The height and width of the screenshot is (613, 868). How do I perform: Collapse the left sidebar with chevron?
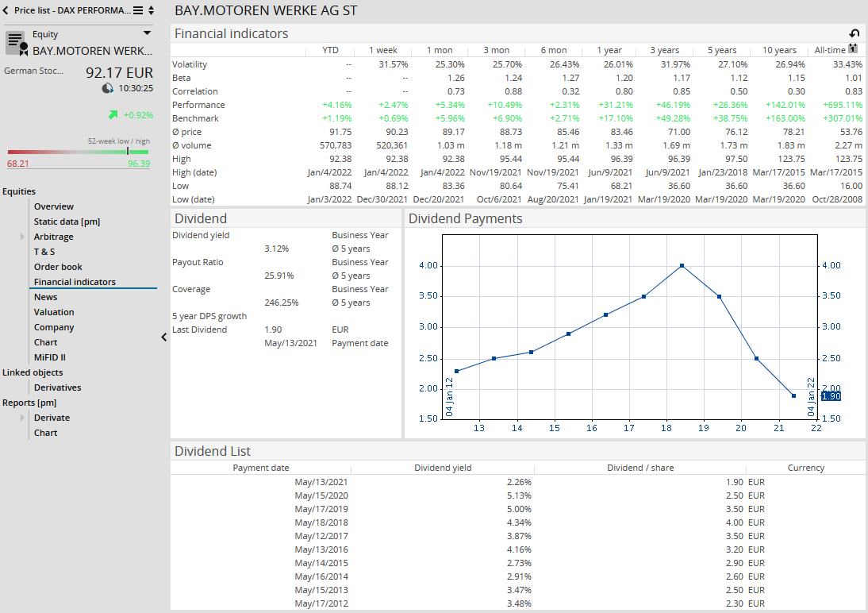click(x=163, y=337)
